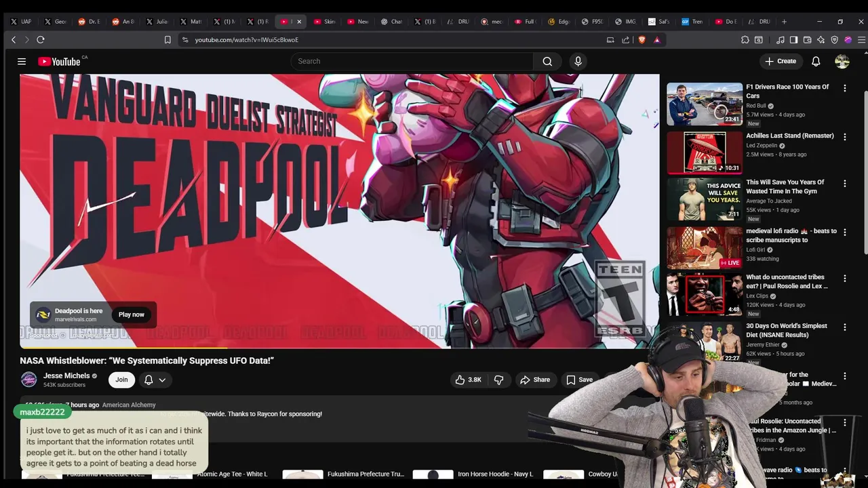Switch to the Edge browser tab
This screenshot has width=868, height=488.
click(x=560, y=22)
